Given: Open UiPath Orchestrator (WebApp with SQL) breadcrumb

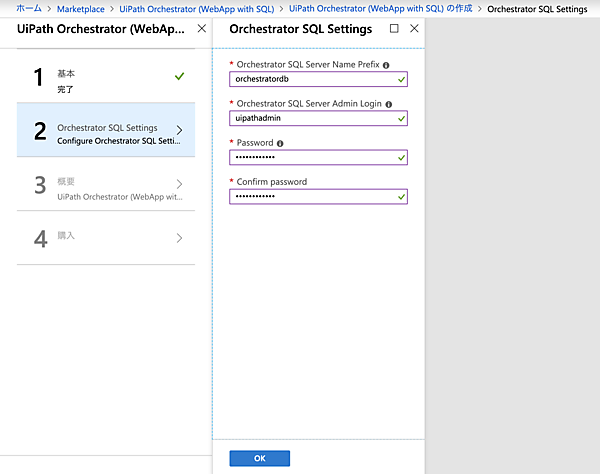Looking at the screenshot, I should 196,8.
